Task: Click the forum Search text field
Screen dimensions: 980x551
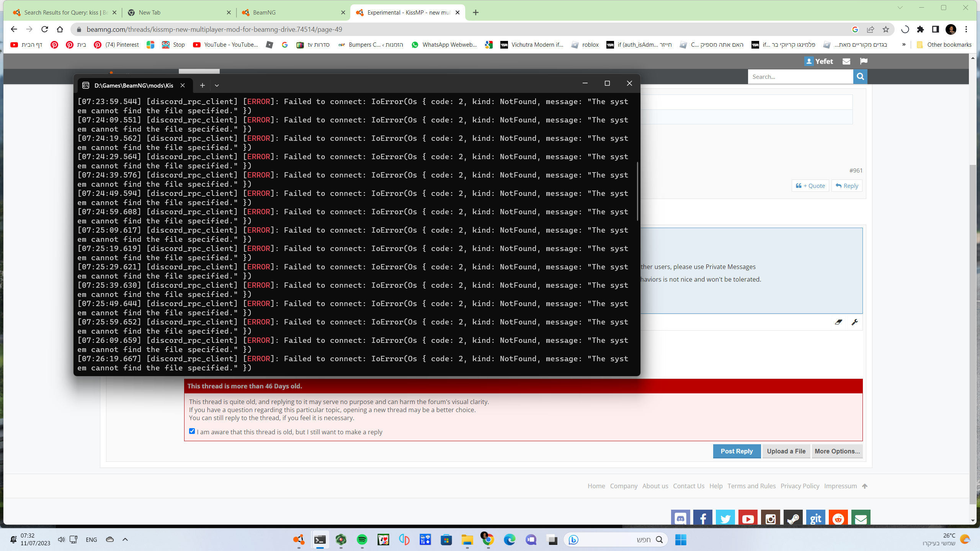Action: point(800,77)
